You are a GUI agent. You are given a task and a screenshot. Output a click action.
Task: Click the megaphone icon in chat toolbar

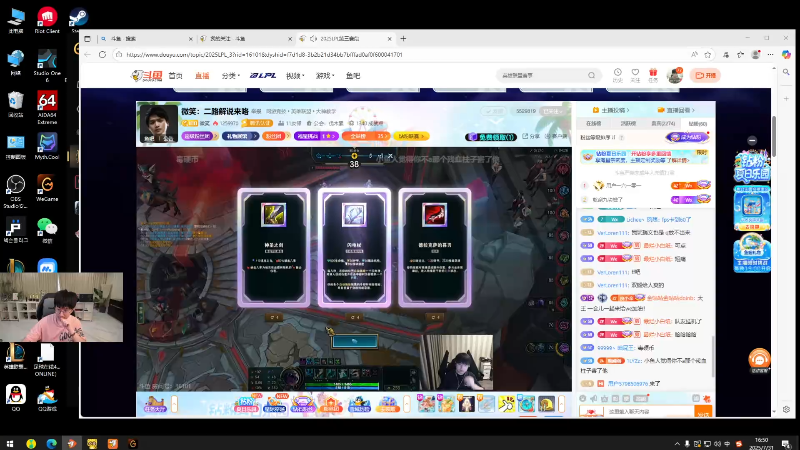click(x=593, y=398)
